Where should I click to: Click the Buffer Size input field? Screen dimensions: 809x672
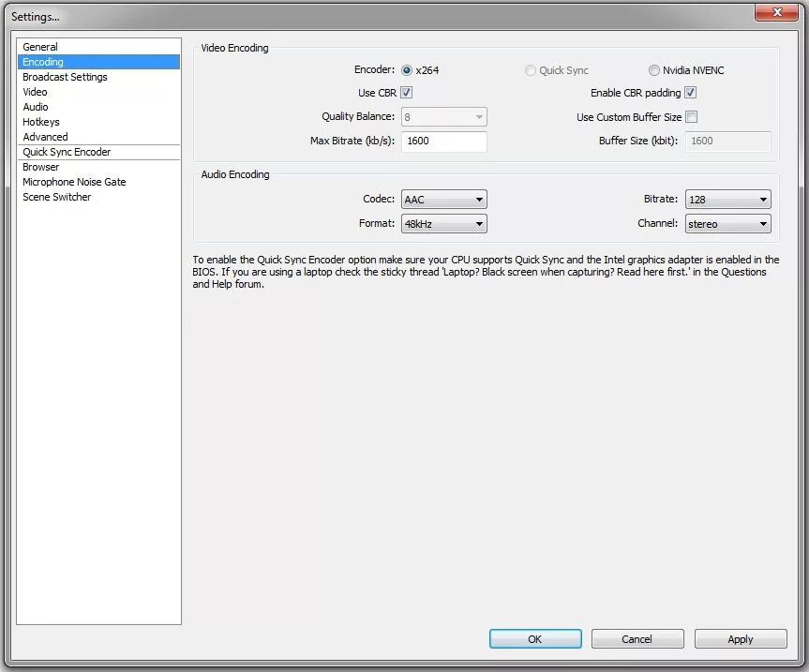point(728,141)
